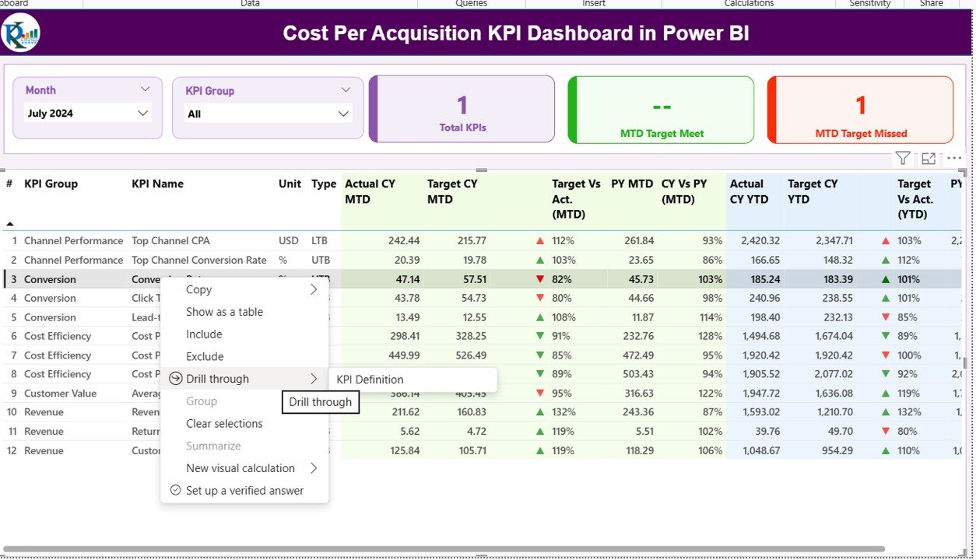Select Show as a table
This screenshot has width=976, height=560.
224,312
